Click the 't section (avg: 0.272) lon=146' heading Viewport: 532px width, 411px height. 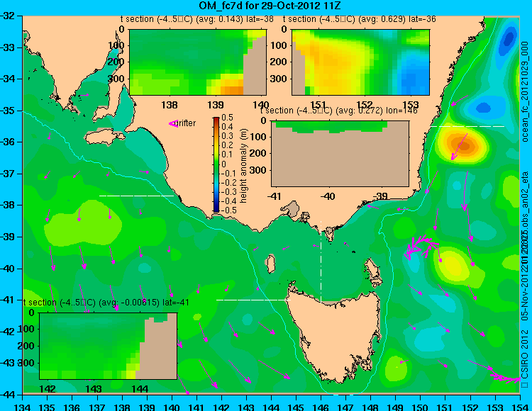tap(338, 111)
